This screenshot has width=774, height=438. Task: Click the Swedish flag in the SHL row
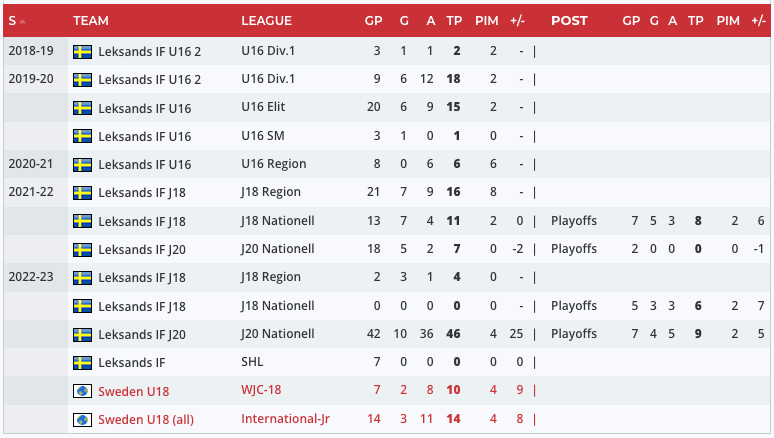[82, 362]
